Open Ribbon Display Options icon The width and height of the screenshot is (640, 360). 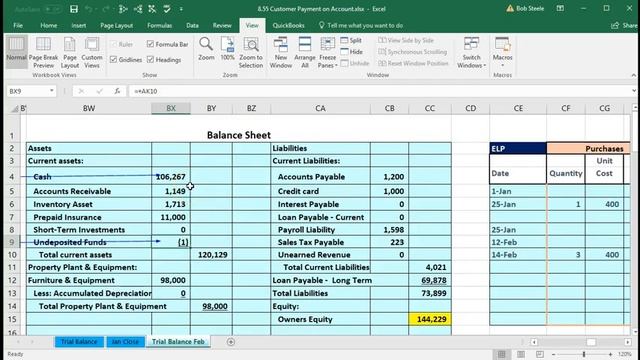tap(560, 9)
